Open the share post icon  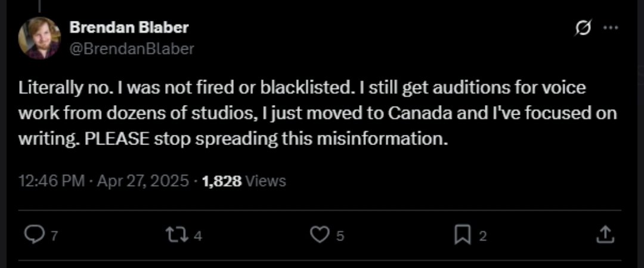pos(605,235)
